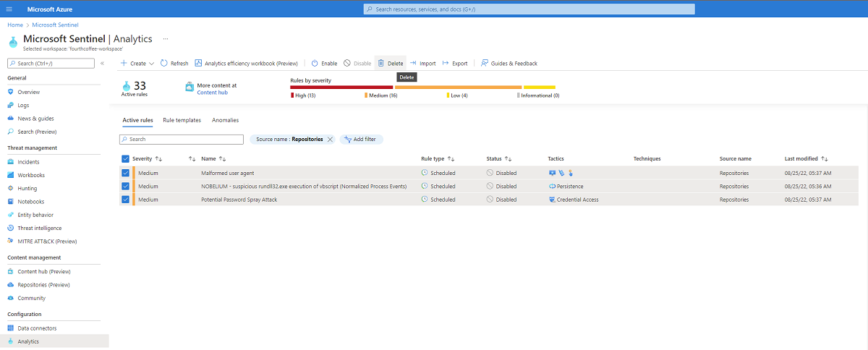Open MITRE ATT&CK (Preview)

click(47, 241)
